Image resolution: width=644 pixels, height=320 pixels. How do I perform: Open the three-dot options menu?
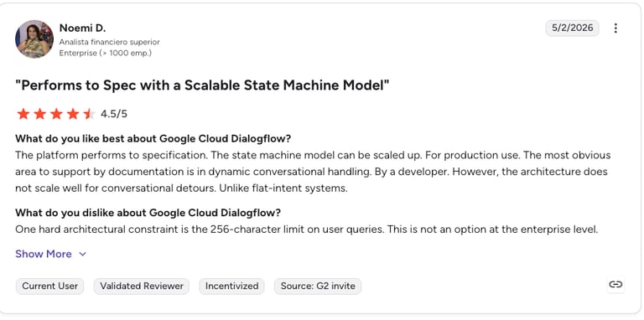[615, 28]
